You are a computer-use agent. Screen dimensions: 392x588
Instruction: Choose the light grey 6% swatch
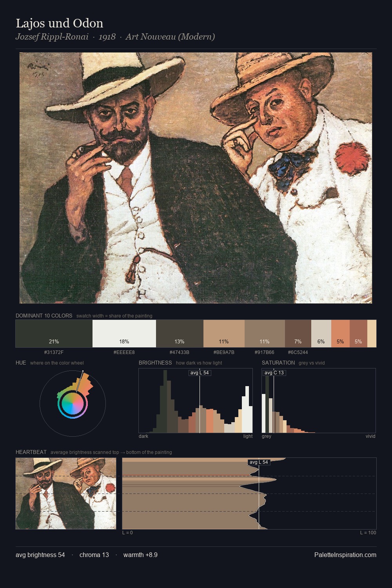tap(321, 334)
